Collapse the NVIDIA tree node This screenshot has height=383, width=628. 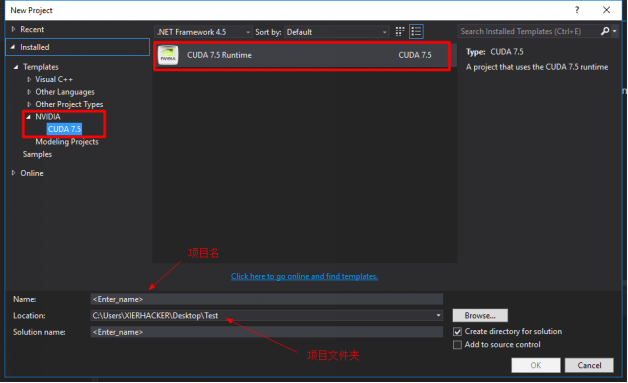(x=28, y=117)
